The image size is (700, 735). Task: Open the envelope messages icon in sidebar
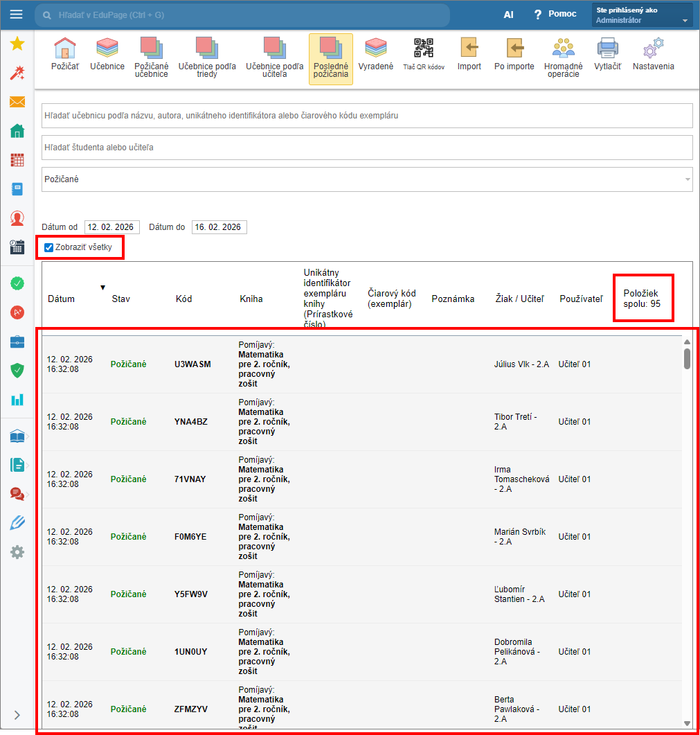coord(17,103)
